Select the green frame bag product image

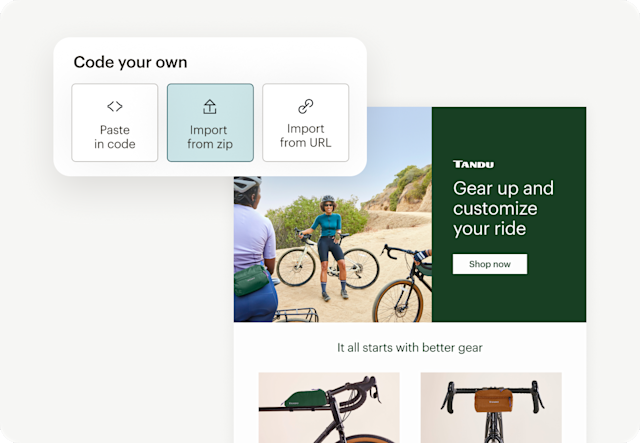[329, 407]
